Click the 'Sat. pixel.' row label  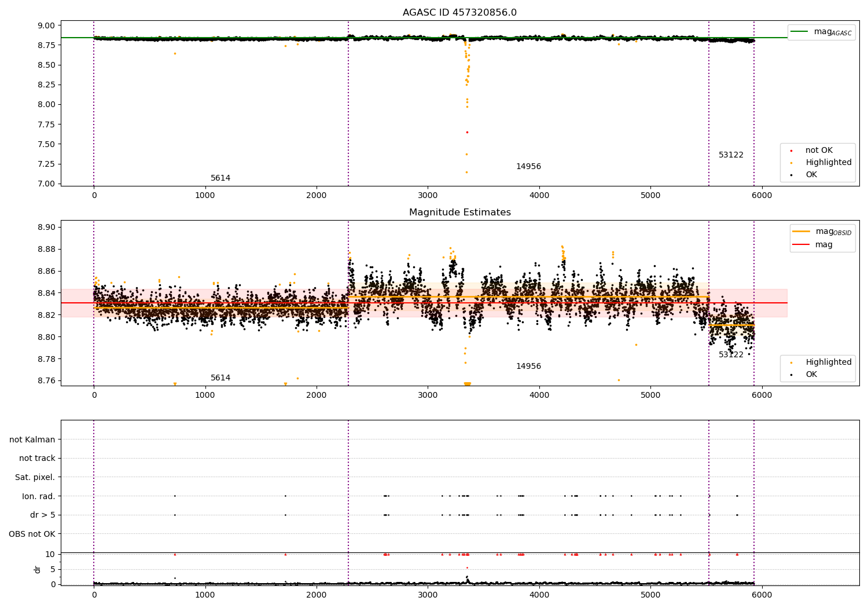[35, 477]
